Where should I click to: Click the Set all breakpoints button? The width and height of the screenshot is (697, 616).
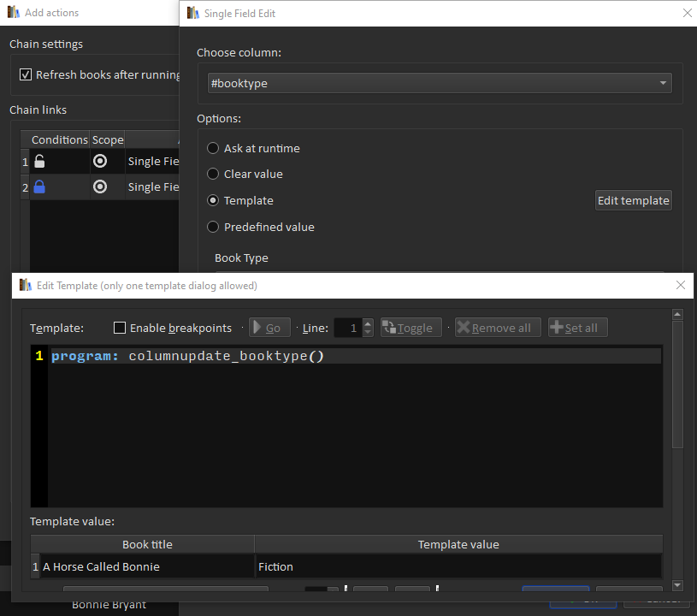(x=577, y=328)
